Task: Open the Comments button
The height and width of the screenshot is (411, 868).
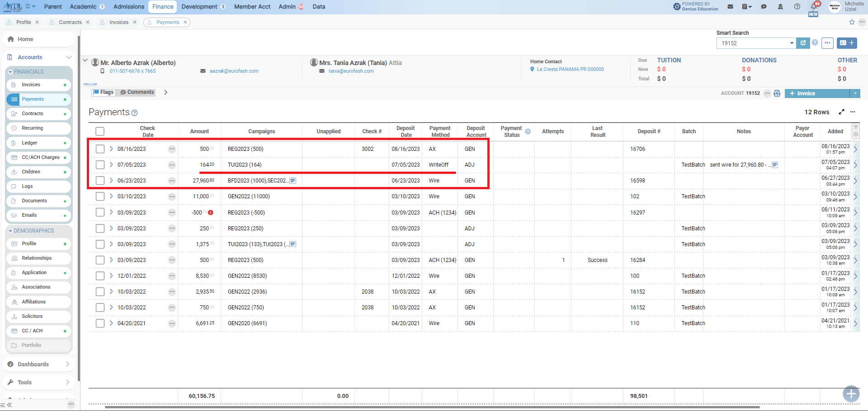Action: (x=137, y=92)
